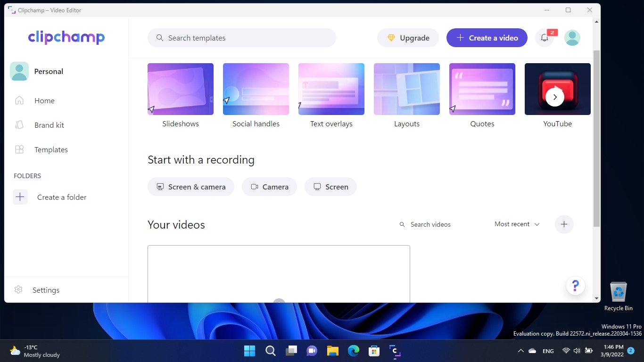Image resolution: width=644 pixels, height=362 pixels.
Task: Open taskbar Search
Action: click(271, 351)
